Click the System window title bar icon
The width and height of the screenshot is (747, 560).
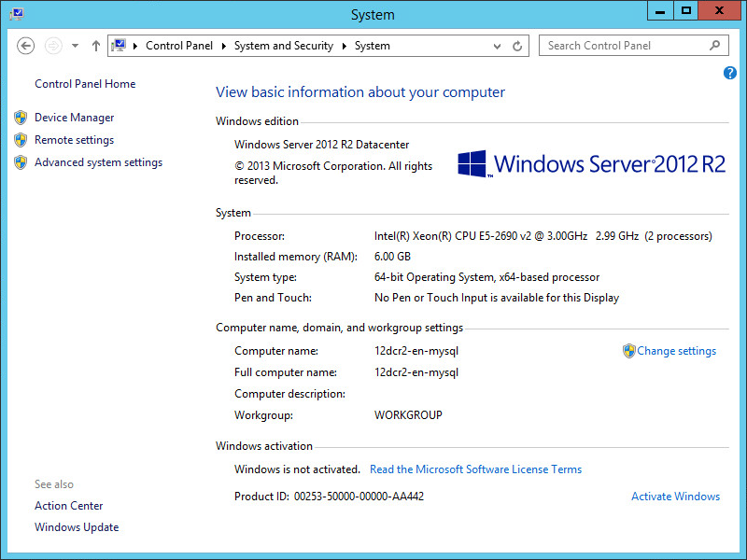(17, 14)
